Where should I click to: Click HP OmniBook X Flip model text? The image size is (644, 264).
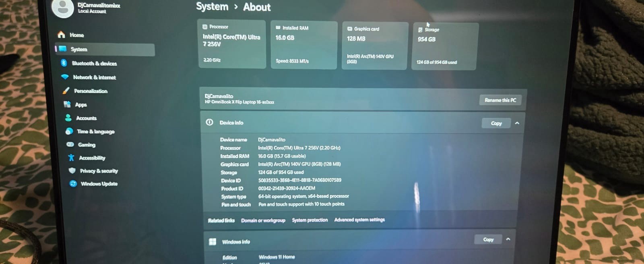click(x=239, y=102)
